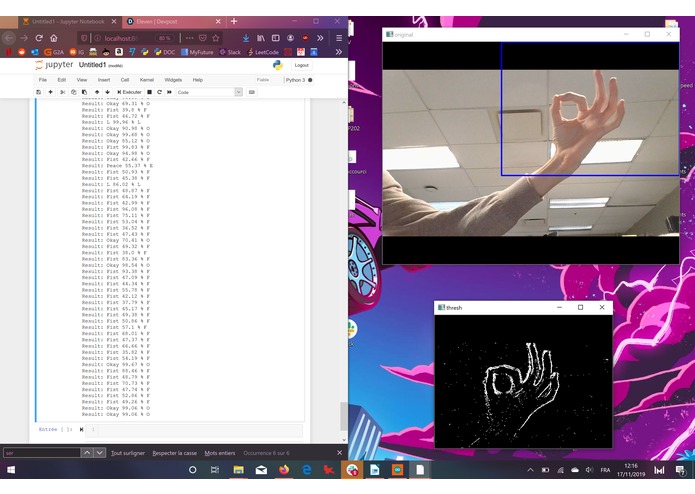
Task: Click the Fiable trust button
Action: [x=263, y=80]
